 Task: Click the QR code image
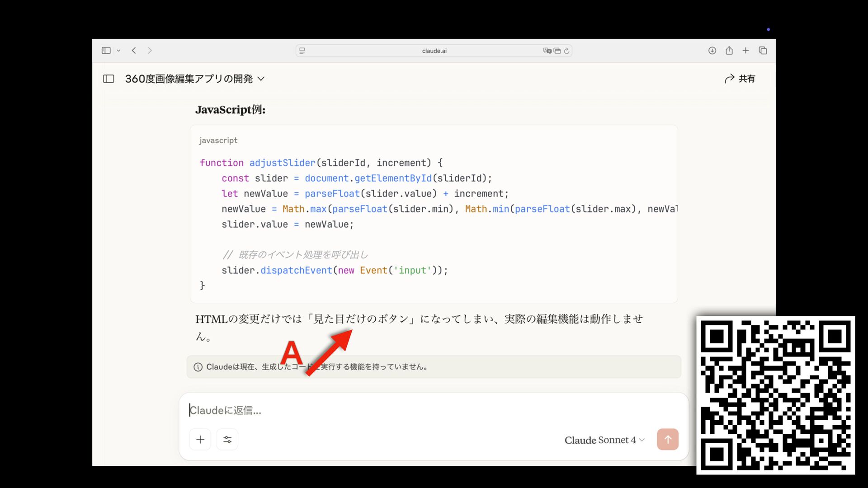point(775,395)
